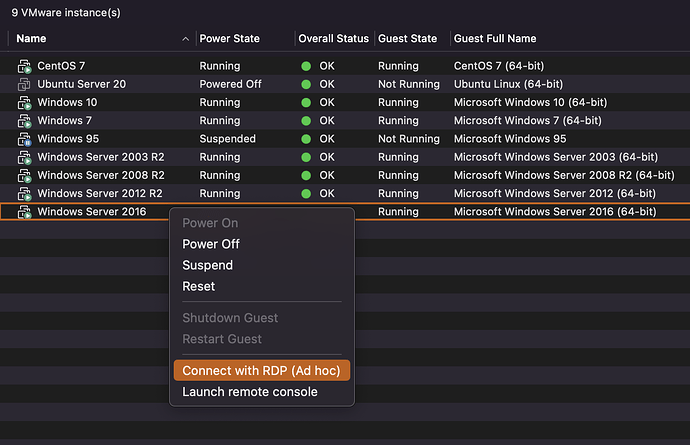Screen dimensions: 690x445
Task: Choose Connect with RDP (Ad hoc)
Action: coord(261,371)
